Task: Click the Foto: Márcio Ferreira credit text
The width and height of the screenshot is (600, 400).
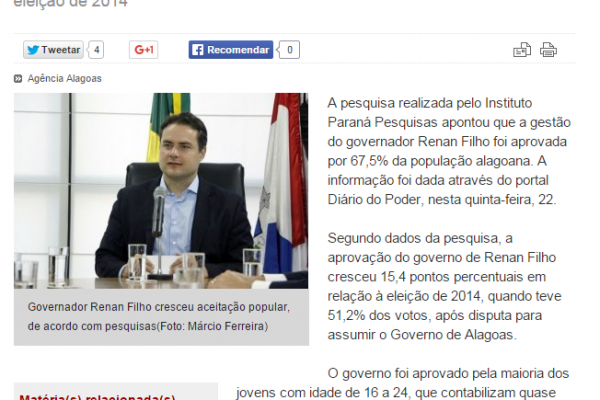Action: point(214,326)
